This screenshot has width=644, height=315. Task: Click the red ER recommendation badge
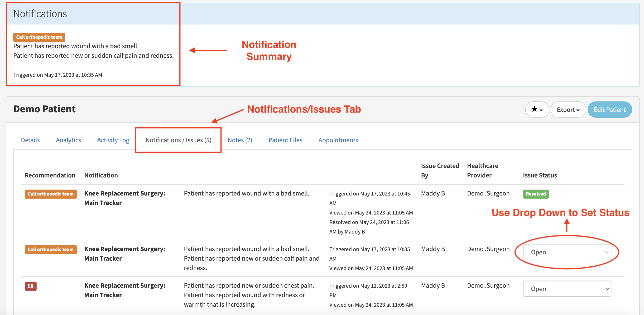pos(30,286)
